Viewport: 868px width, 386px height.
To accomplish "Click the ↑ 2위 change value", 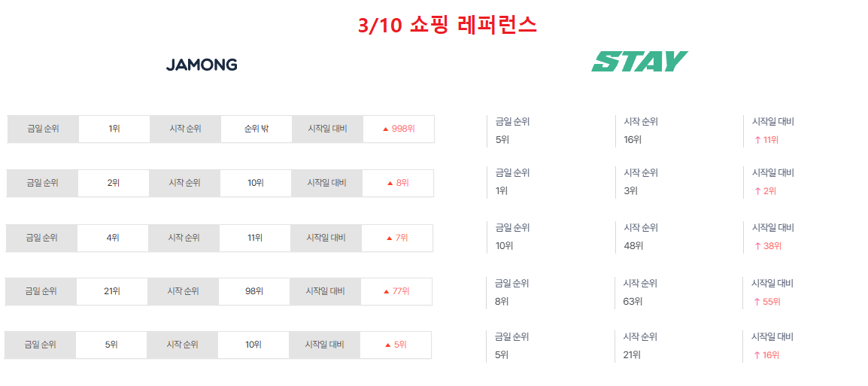I will 766,191.
